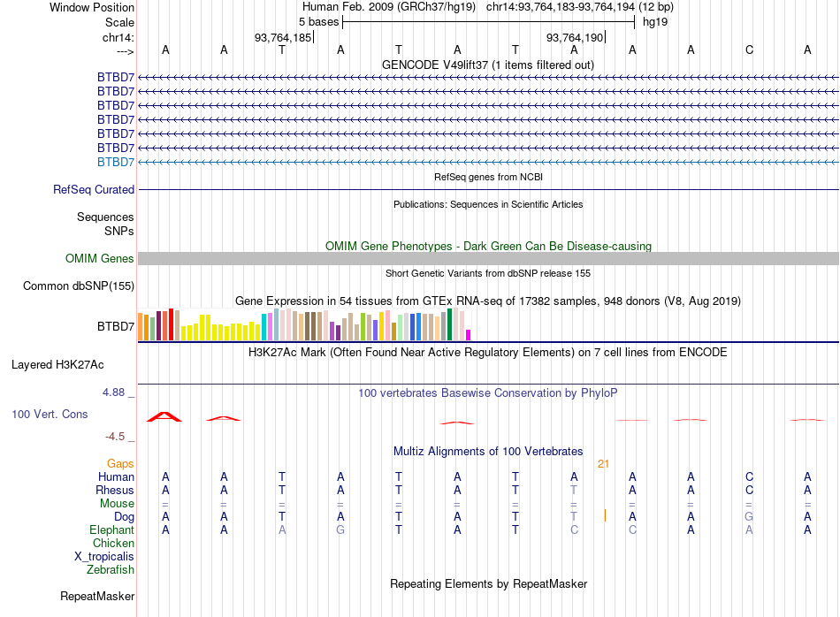This screenshot has width=840, height=617.
Task: Click the gray OMIM Genes bar
Action: [488, 259]
